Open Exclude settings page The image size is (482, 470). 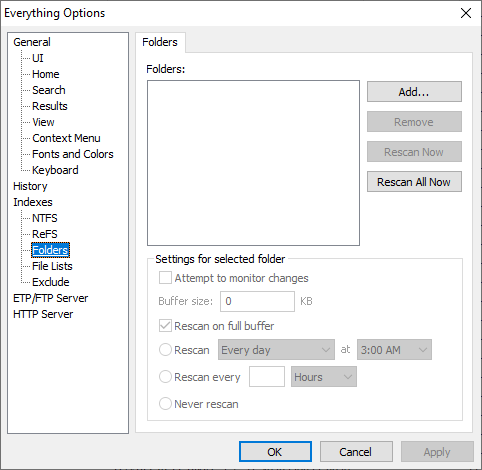tap(51, 282)
